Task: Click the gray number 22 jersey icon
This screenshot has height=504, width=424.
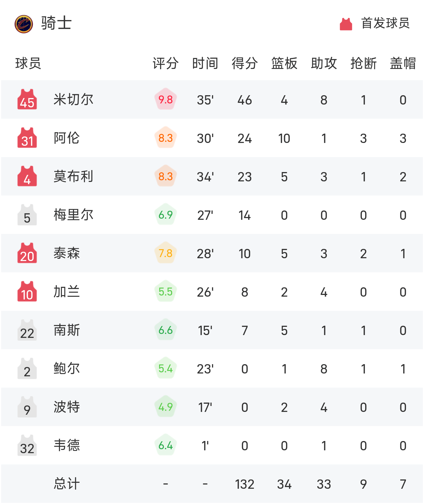Action: pyautogui.click(x=27, y=330)
